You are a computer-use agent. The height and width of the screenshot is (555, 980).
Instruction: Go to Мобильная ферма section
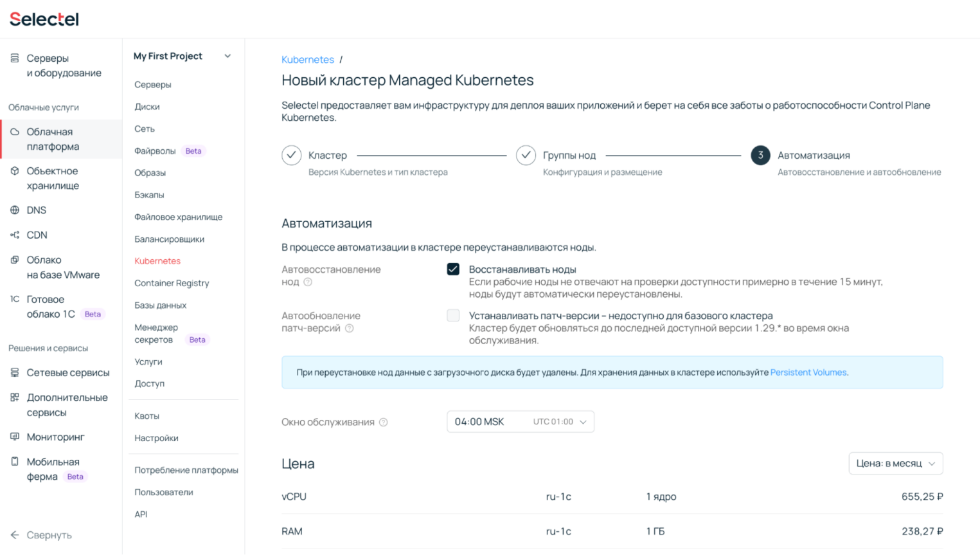(x=53, y=469)
